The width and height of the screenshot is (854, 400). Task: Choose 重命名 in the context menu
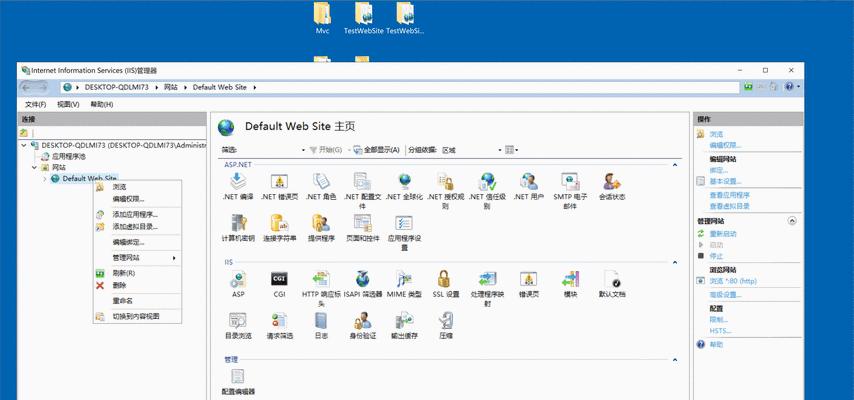click(137, 301)
